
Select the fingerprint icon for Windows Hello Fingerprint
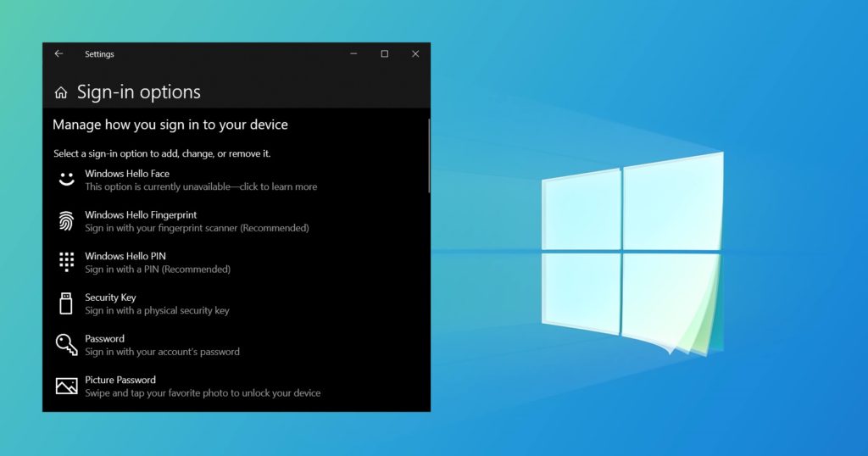(66, 221)
